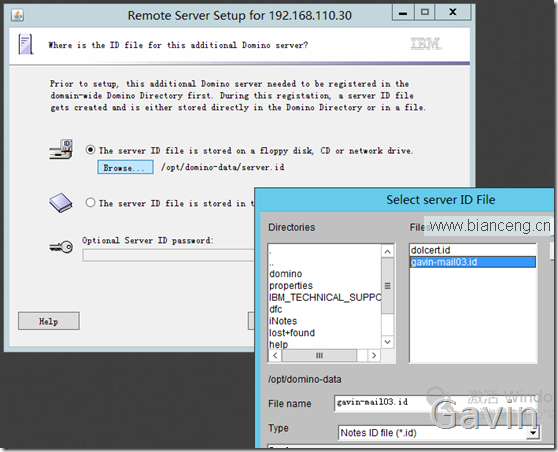
Task: Open the help directory entry
Action: pos(279,344)
